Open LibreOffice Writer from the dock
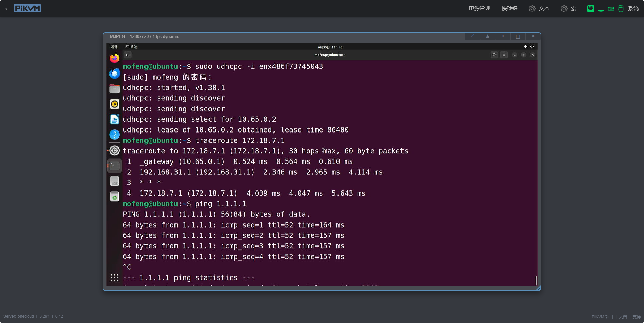The width and height of the screenshot is (644, 323). pyautogui.click(x=115, y=119)
